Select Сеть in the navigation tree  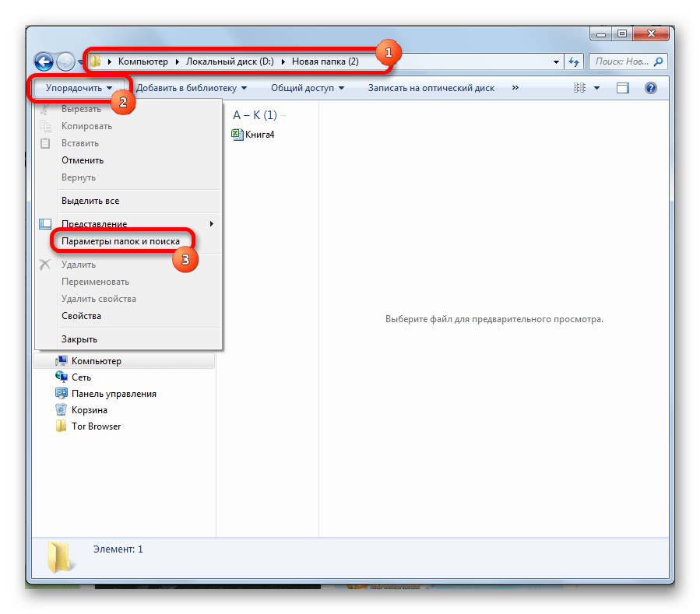(81, 377)
